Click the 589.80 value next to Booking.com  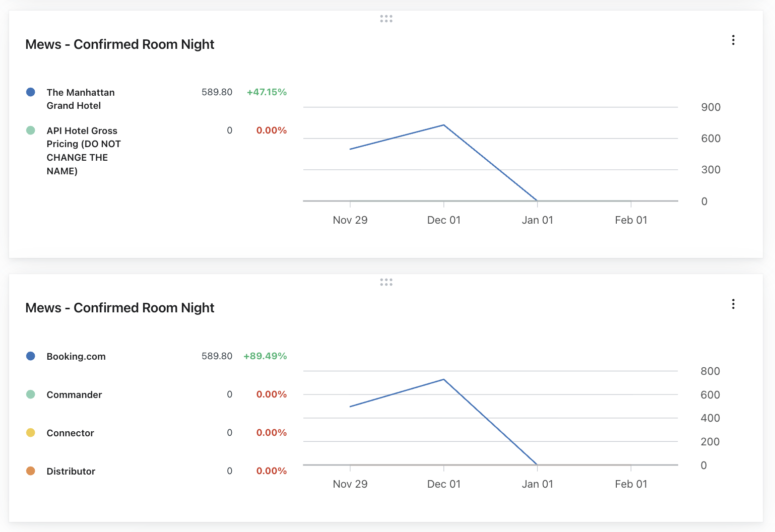(x=217, y=356)
